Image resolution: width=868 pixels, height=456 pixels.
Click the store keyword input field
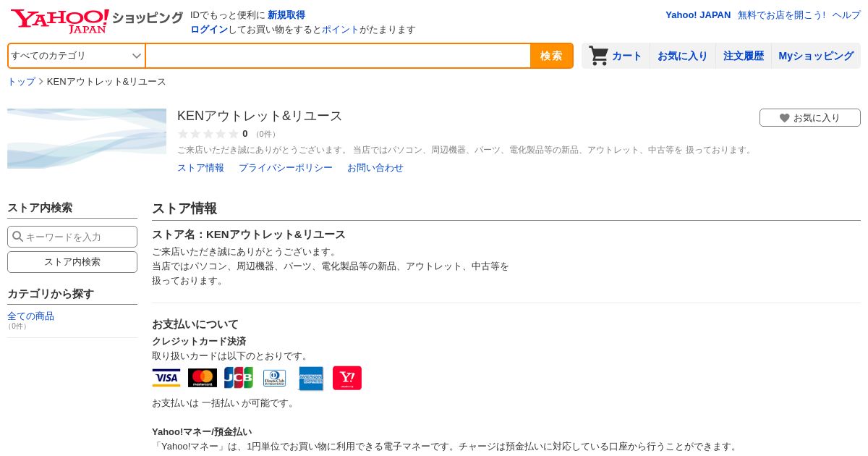point(72,237)
